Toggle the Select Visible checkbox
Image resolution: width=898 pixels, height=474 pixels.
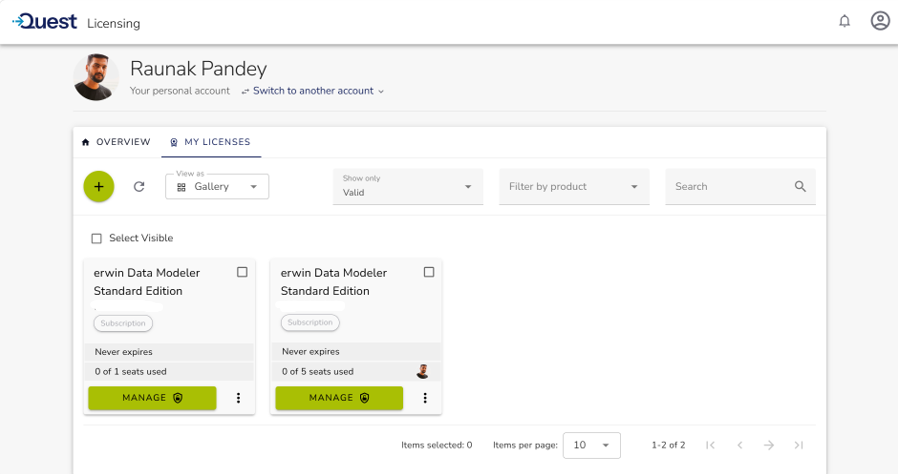pos(97,238)
